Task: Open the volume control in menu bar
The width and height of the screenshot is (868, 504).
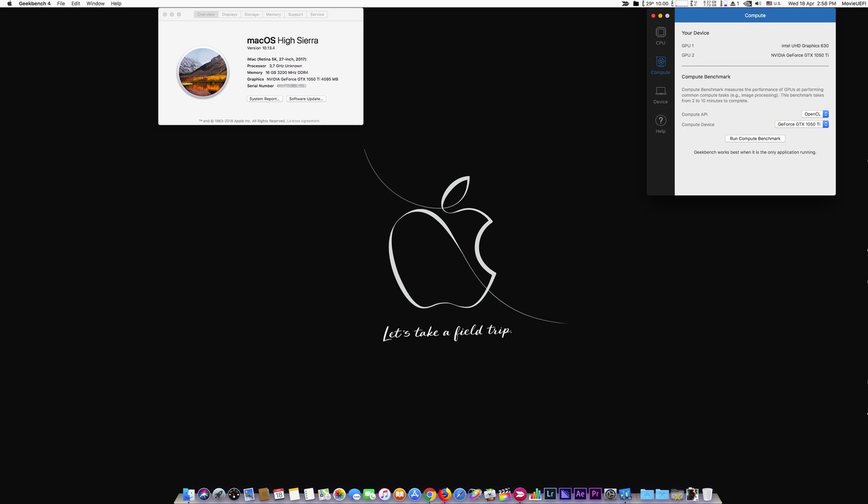Action: click(x=758, y=3)
